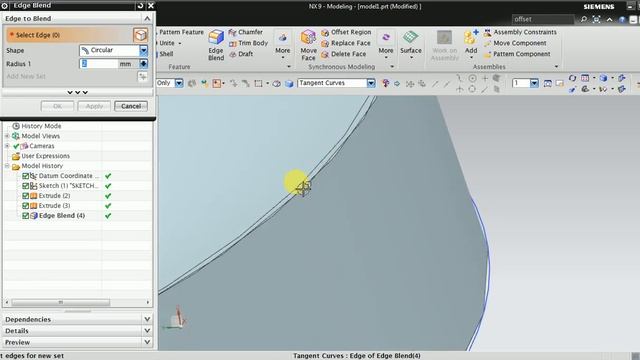
Task: Click the OK button
Action: point(58,106)
